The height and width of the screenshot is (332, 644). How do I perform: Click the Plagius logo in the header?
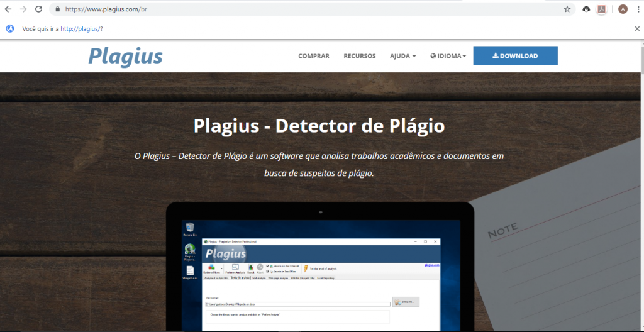tap(125, 57)
